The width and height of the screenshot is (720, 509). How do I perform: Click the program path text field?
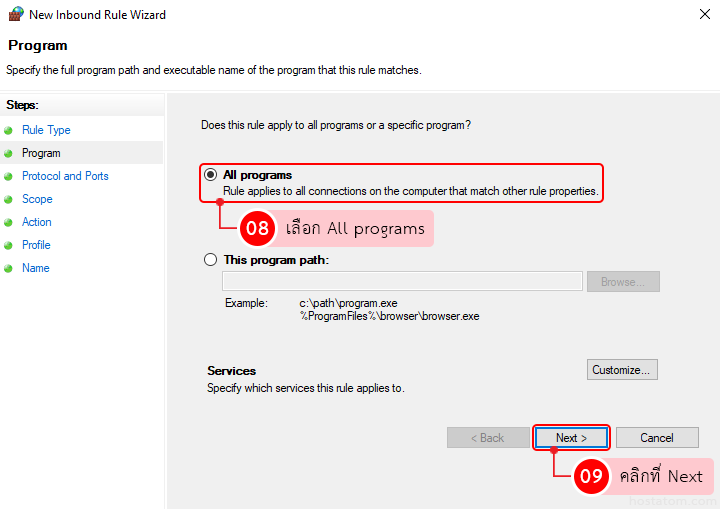pyautogui.click(x=402, y=282)
